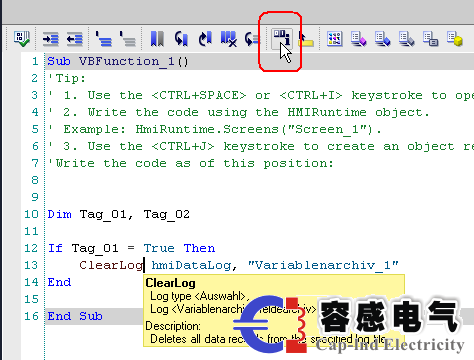The width and height of the screenshot is (474, 360).
Task: Click the "Variablenarchiv_1" string in line 13
Action: (323, 265)
